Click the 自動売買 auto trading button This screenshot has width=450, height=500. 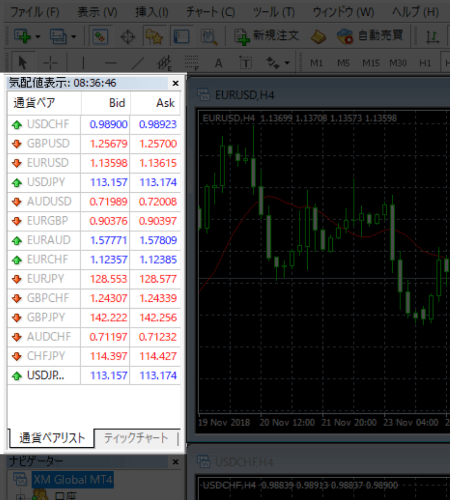370,36
